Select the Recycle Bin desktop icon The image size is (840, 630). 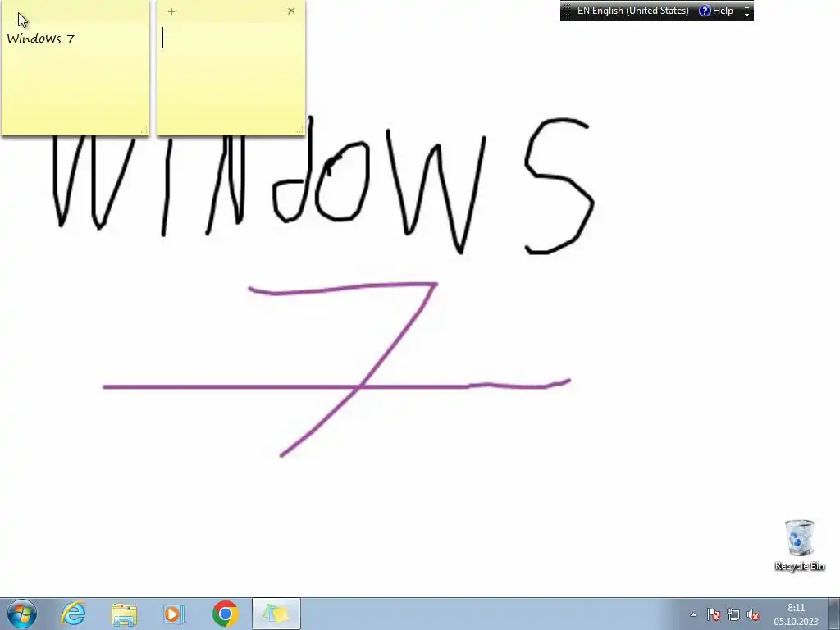[799, 545]
